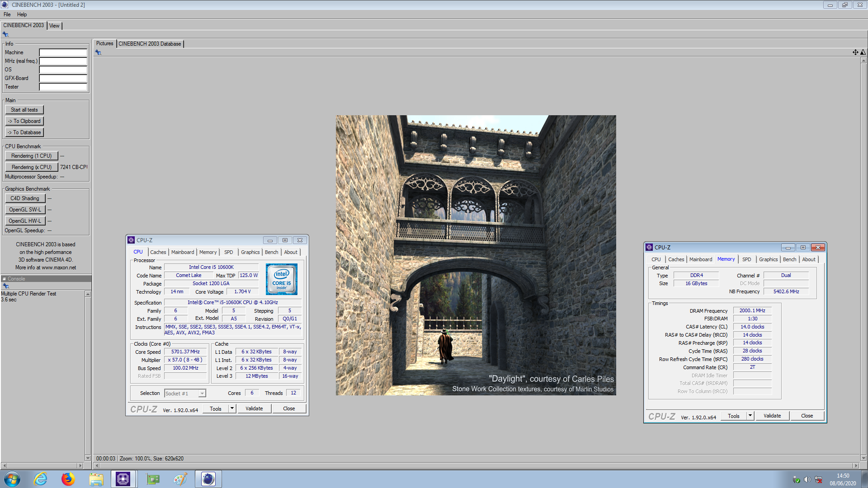Click the taskbar clock showing 14:50
Image resolution: width=868 pixels, height=488 pixels.
843,476
